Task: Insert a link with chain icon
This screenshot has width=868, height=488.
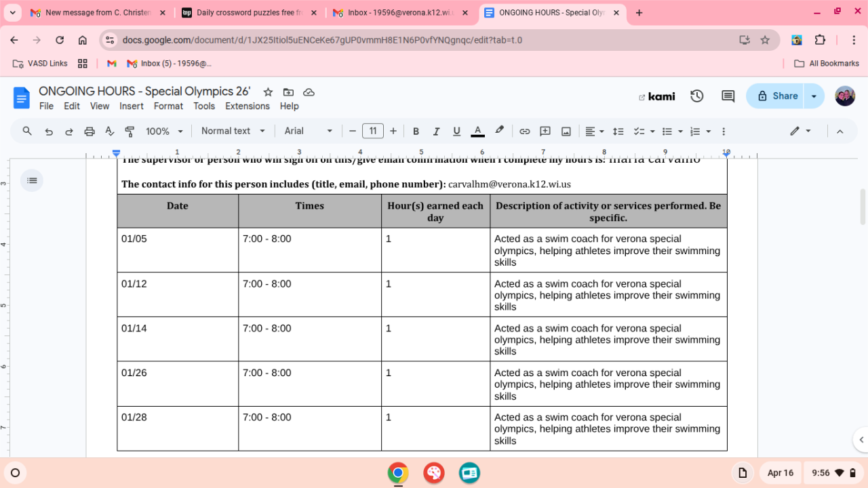Action: [x=524, y=131]
